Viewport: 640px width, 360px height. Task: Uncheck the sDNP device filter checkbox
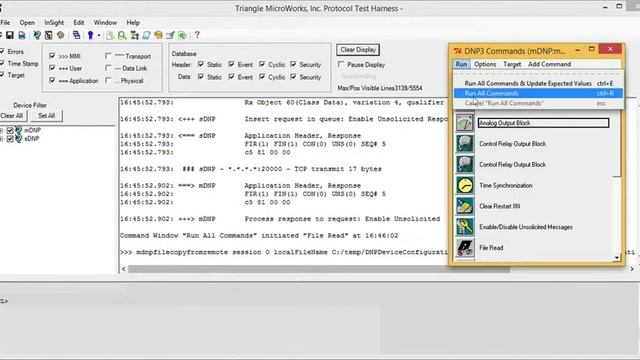coord(10,139)
